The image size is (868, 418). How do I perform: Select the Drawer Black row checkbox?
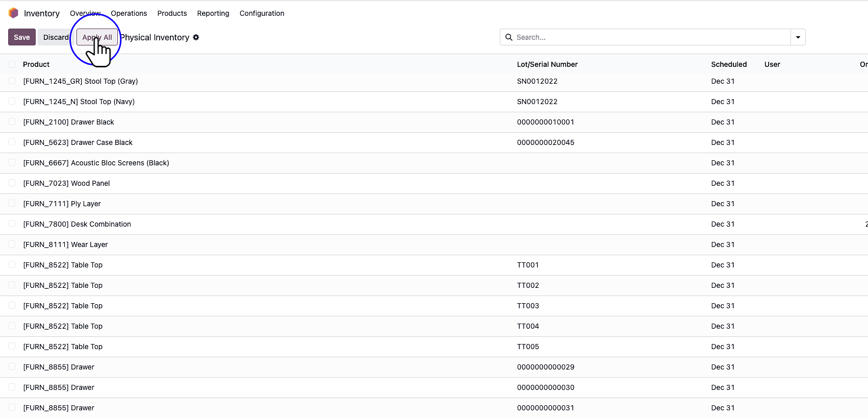click(x=12, y=121)
